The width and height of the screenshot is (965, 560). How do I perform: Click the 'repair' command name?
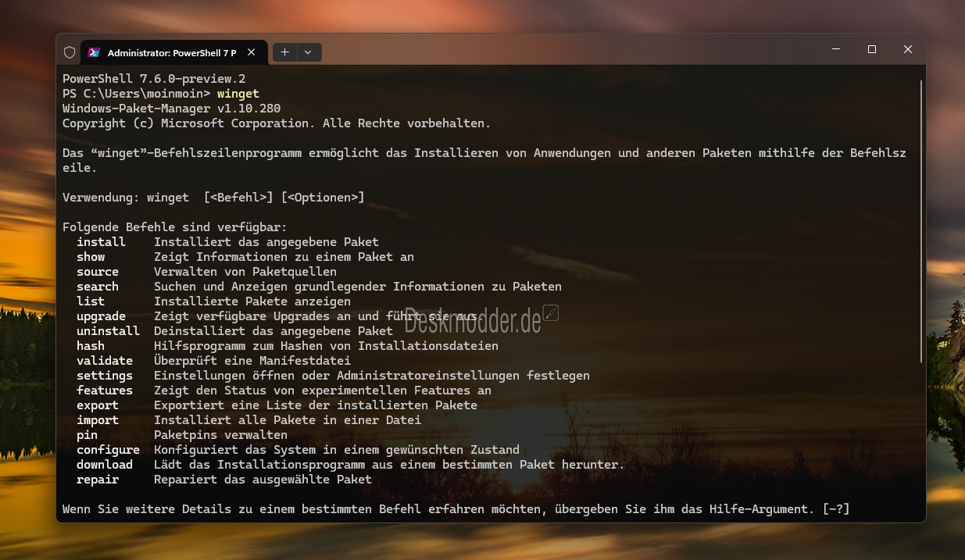pyautogui.click(x=98, y=480)
